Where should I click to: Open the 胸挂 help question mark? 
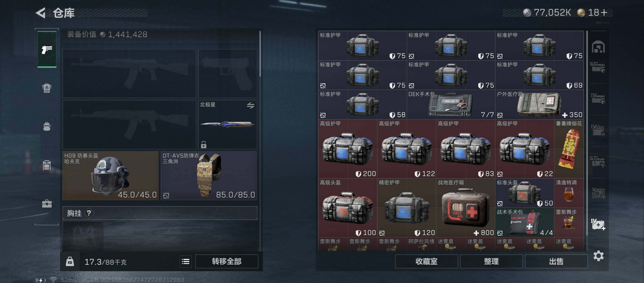(x=89, y=213)
